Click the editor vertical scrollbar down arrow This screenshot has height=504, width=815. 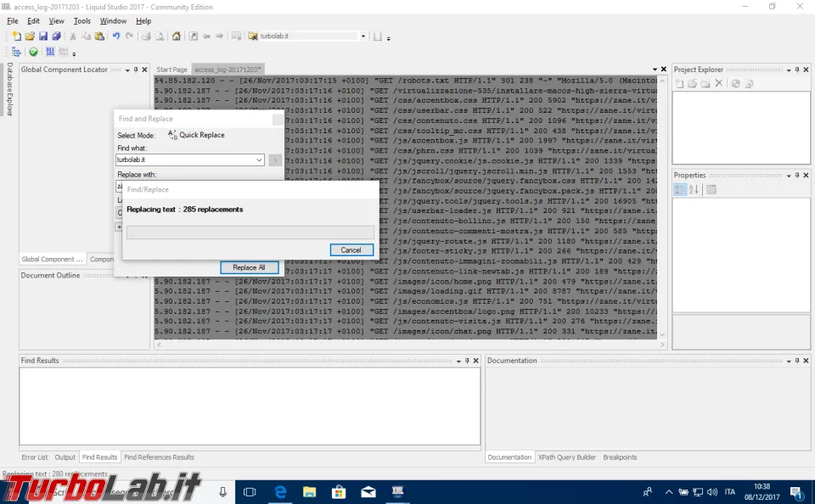pyautogui.click(x=662, y=334)
